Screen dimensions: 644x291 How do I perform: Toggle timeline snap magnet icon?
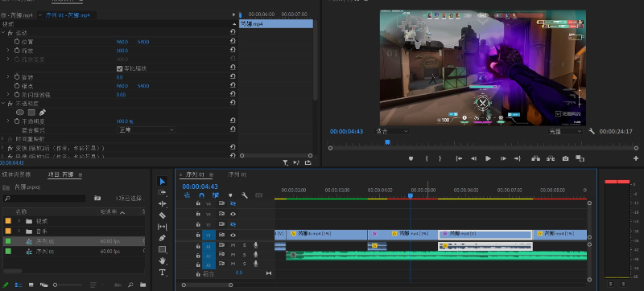point(201,195)
